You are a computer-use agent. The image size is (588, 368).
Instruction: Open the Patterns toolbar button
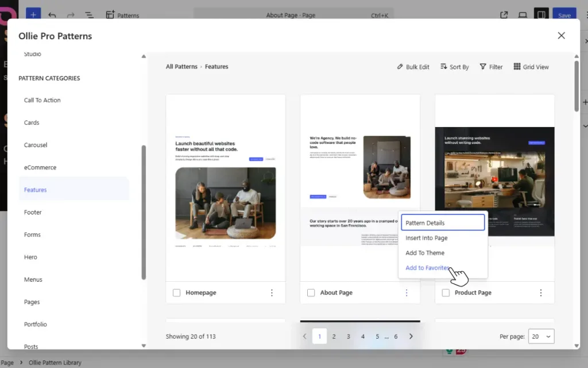tap(123, 15)
